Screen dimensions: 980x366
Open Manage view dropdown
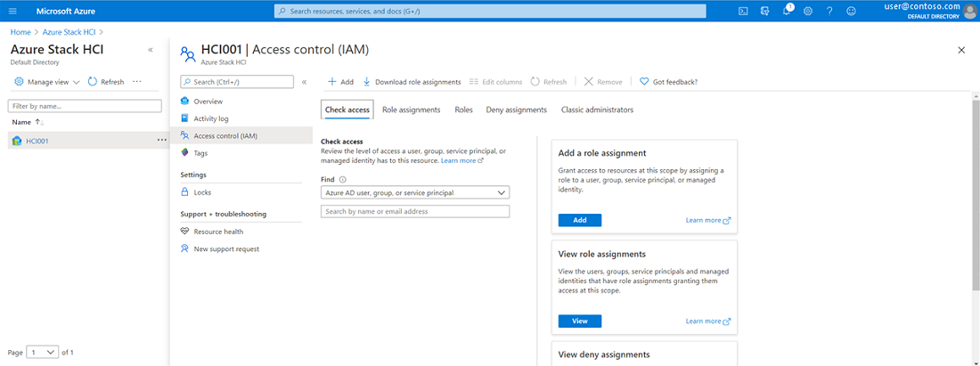coord(47,81)
